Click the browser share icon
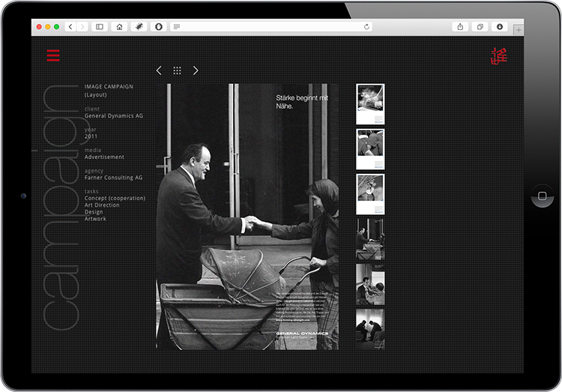 (460, 27)
